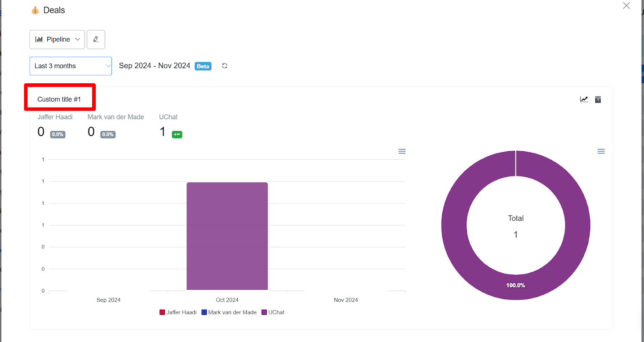
Task: Click the green badge next to UChat count
Action: click(x=177, y=134)
